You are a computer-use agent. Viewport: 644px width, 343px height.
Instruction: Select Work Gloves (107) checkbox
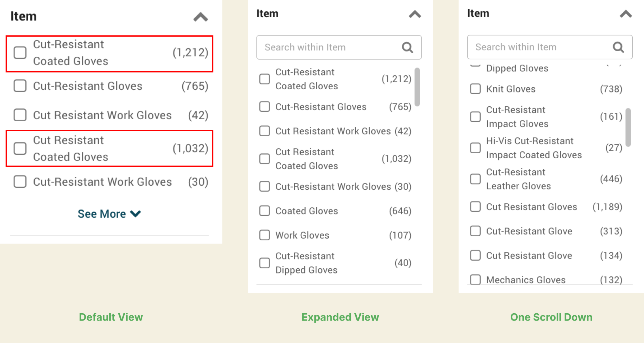coord(265,235)
